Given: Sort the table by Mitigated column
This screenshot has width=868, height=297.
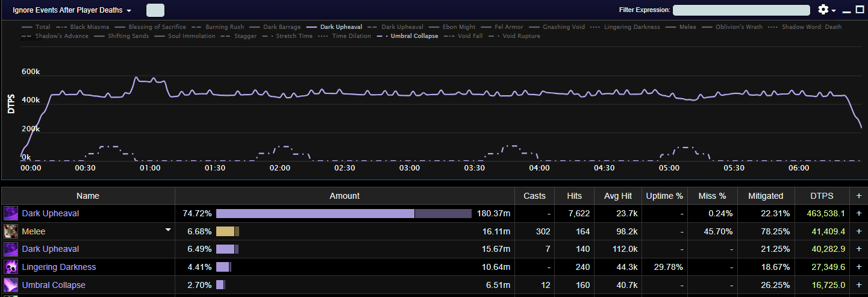Looking at the screenshot, I should coord(766,196).
